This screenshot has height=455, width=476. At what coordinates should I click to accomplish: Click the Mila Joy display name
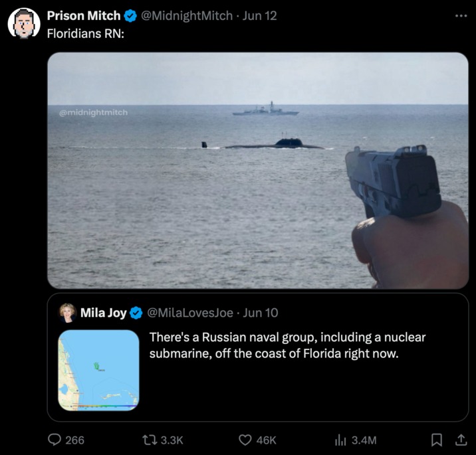coord(104,313)
